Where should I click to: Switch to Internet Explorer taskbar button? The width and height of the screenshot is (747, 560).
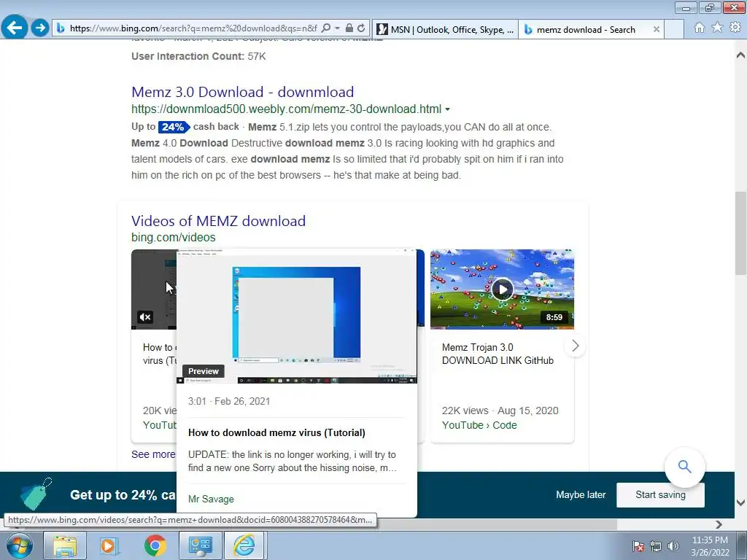244,545
